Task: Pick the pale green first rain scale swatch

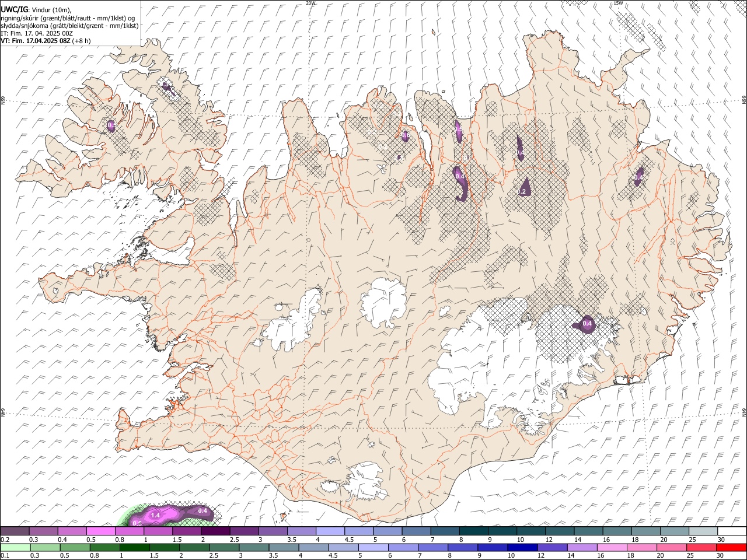Action: 15,548
